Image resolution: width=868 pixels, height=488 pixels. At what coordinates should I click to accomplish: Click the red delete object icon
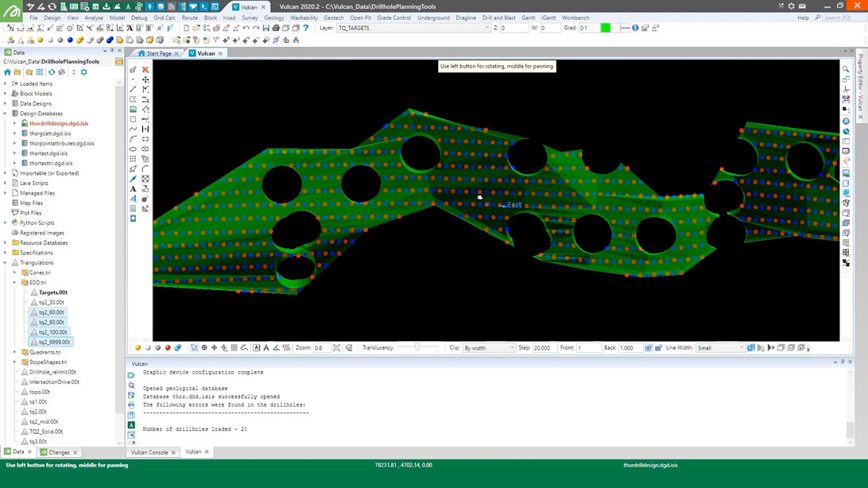pos(145,70)
